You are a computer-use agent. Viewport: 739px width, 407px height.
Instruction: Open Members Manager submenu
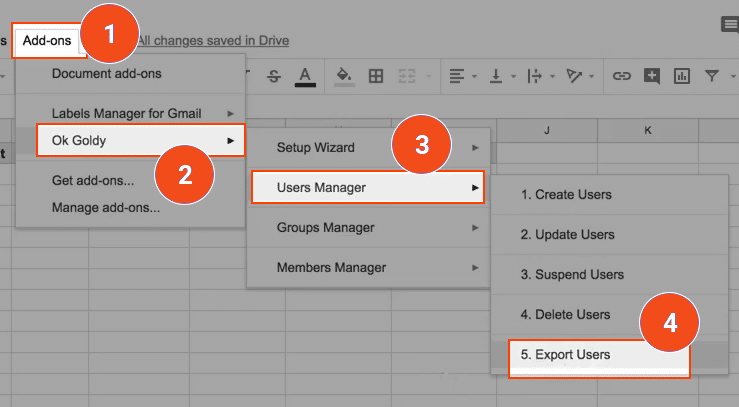pos(368,268)
